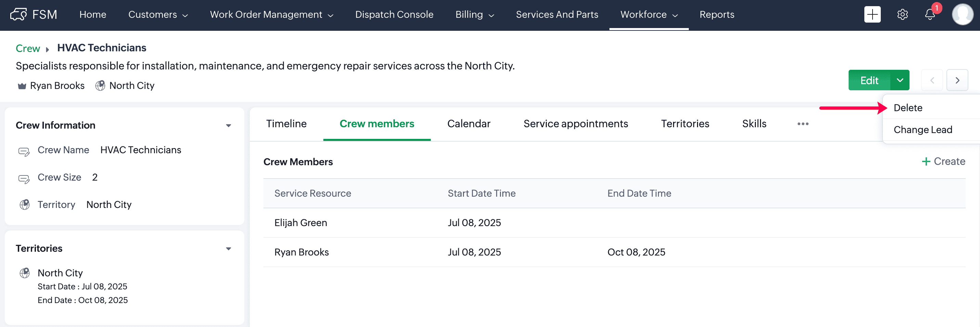Go to next crew record arrow
Viewport: 980px width, 327px height.
[957, 80]
